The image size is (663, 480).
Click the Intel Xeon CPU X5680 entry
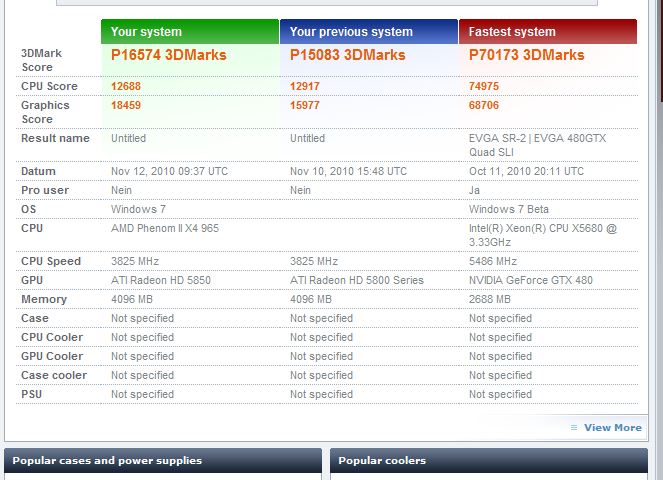[x=543, y=235]
